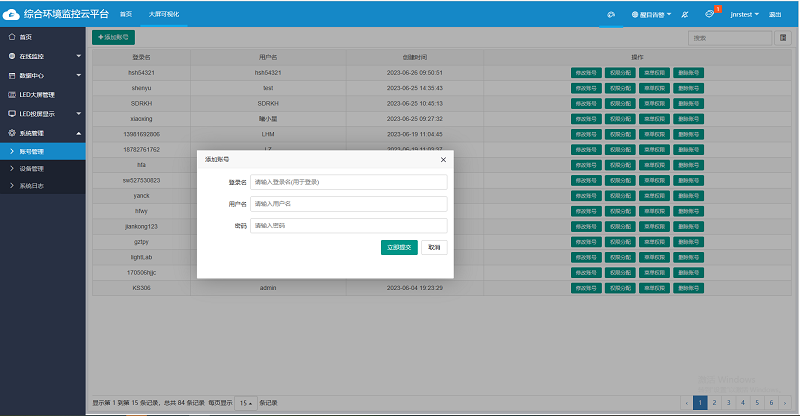Close the 添加账号 dialog with X
800x416 pixels.
443,159
